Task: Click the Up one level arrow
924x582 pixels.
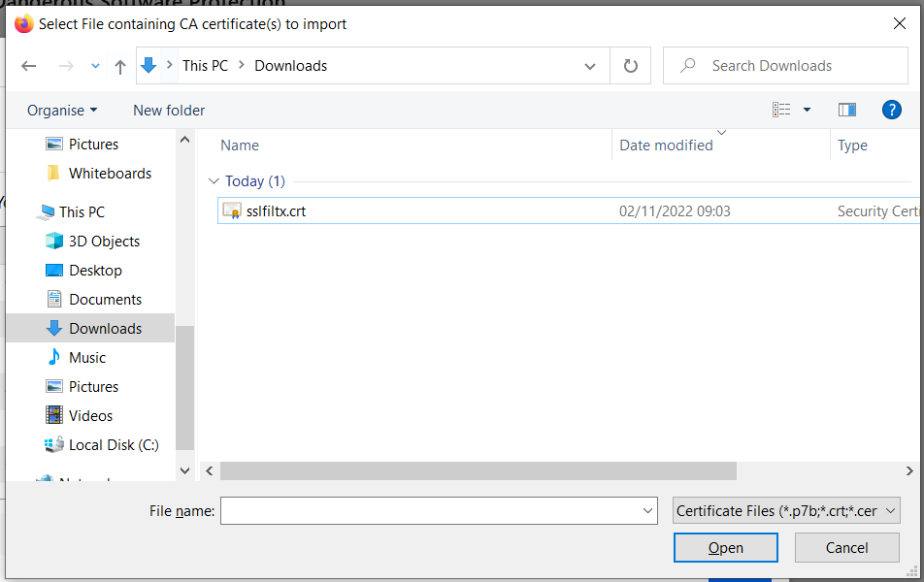Action: click(x=120, y=66)
